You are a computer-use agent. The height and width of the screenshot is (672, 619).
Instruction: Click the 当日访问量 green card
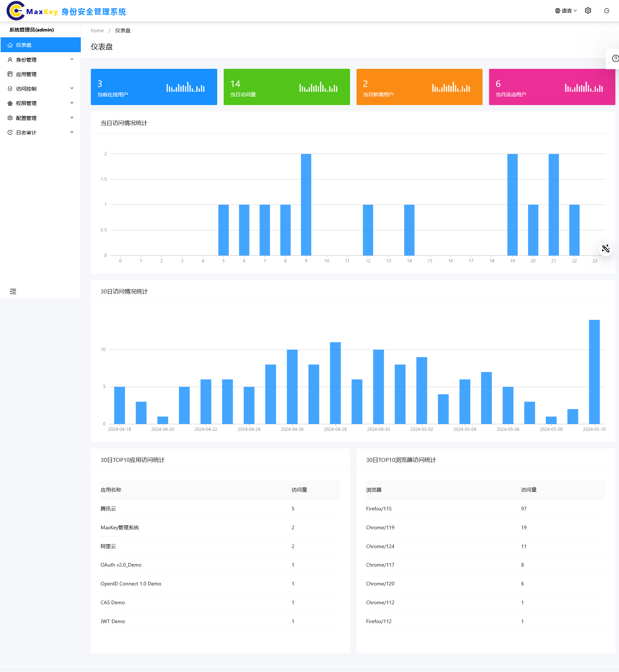click(287, 87)
